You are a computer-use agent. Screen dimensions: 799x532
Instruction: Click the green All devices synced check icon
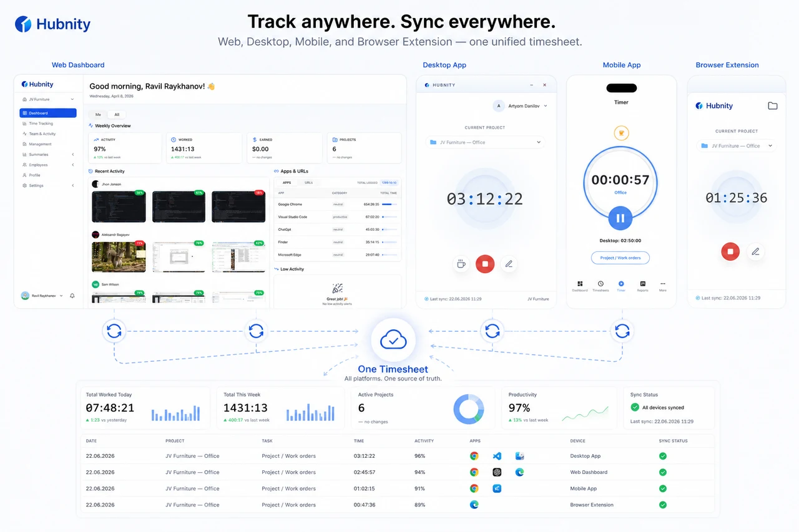click(635, 407)
